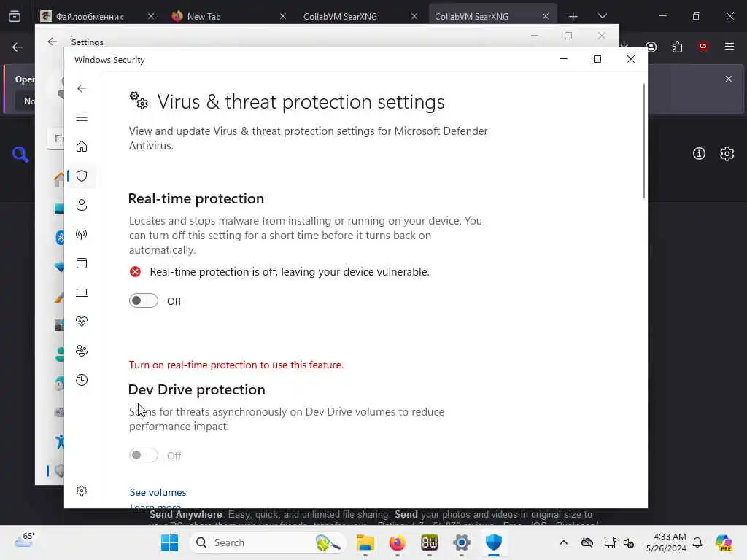This screenshot has width=747, height=560.
Task: Open Device security laptop icon
Action: point(82,292)
